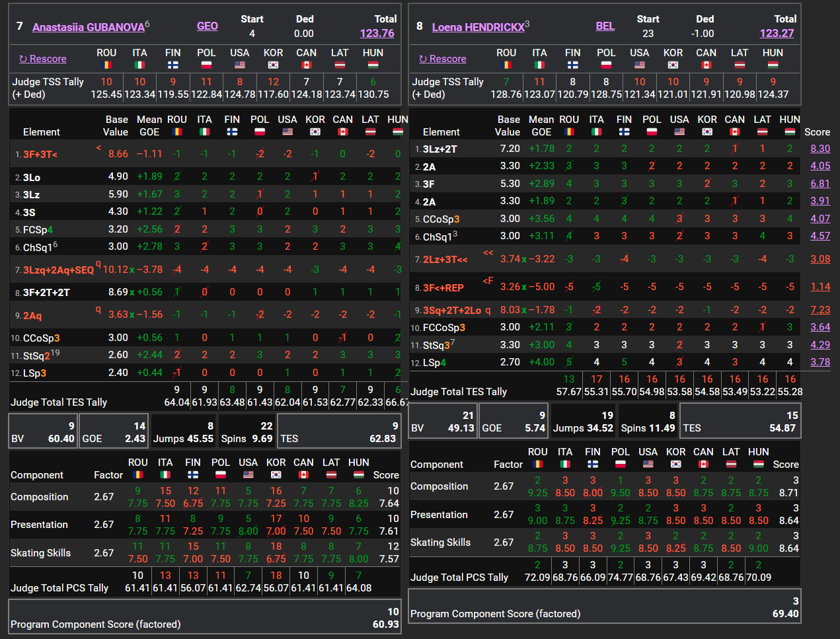
Task: Click the Jumps 34.52 summary box
Action: coord(582,421)
